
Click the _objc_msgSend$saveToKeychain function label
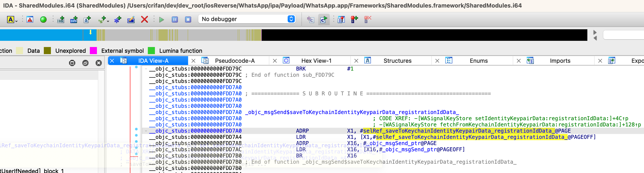coord(352,112)
